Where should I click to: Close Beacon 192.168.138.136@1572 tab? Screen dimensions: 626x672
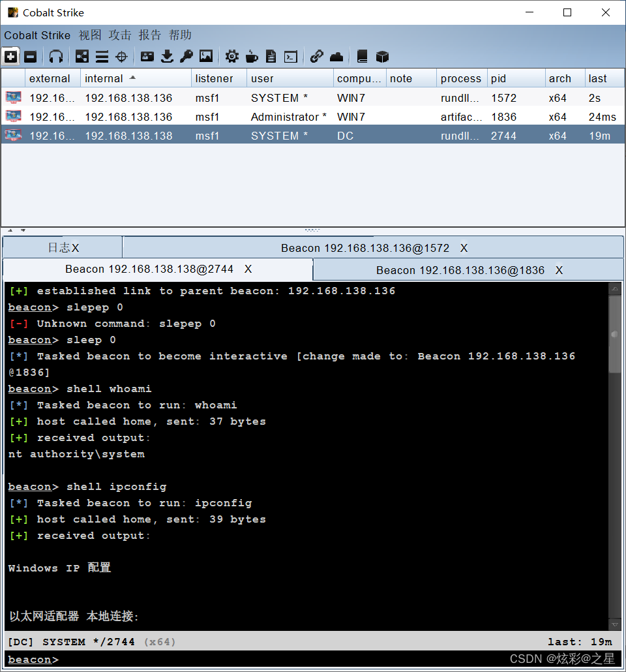coord(464,248)
